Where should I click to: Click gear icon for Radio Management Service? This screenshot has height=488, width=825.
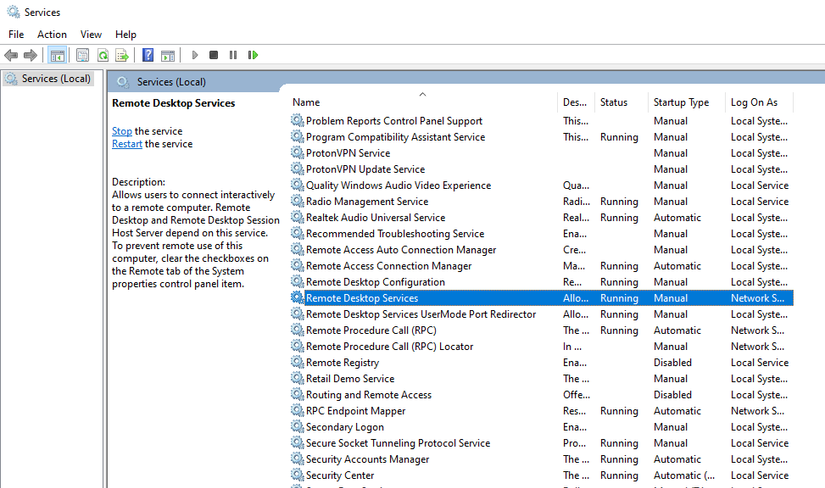pos(297,201)
